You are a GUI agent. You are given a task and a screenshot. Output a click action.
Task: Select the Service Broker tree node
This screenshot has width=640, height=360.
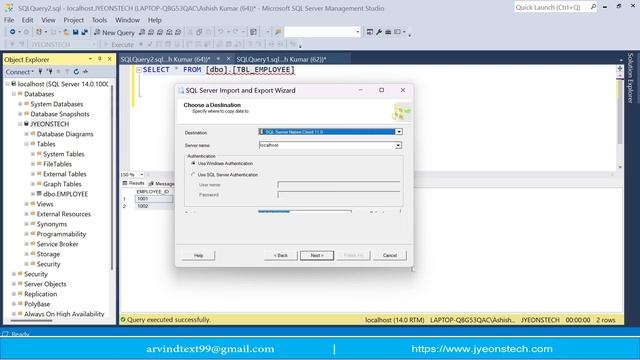[57, 244]
